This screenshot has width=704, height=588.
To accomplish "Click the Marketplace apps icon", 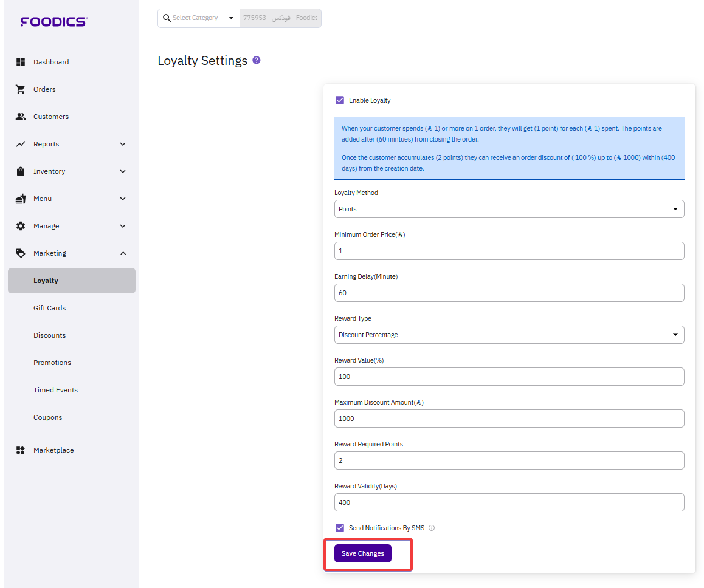I will (21, 450).
